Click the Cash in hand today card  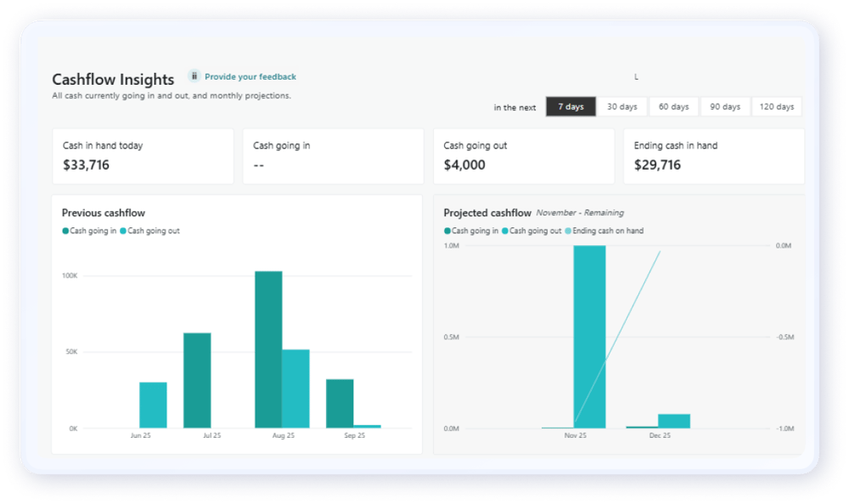pyautogui.click(x=143, y=156)
